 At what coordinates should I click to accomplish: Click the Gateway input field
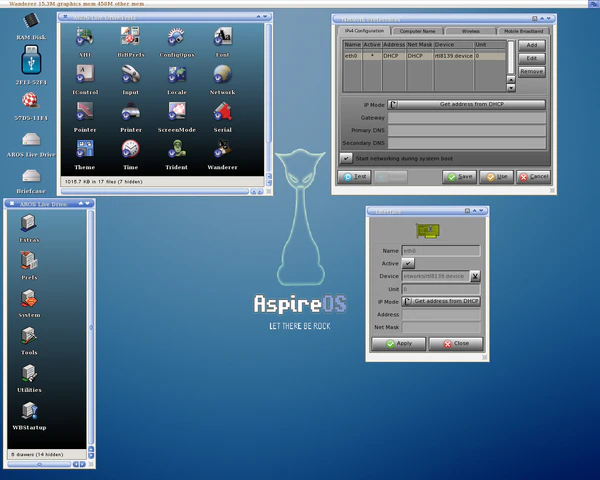[467, 117]
